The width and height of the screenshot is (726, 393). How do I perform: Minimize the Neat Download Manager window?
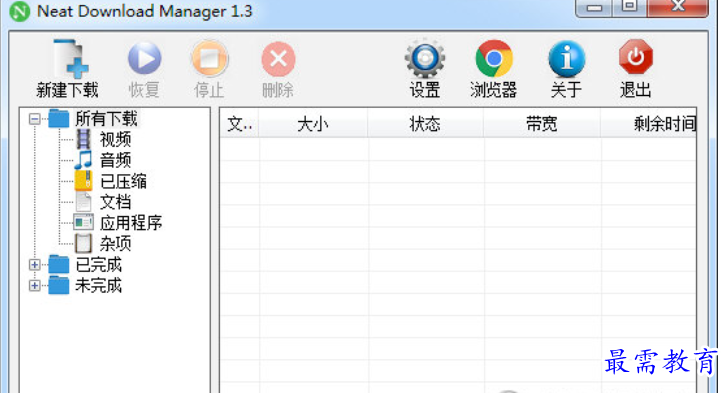click(594, 7)
